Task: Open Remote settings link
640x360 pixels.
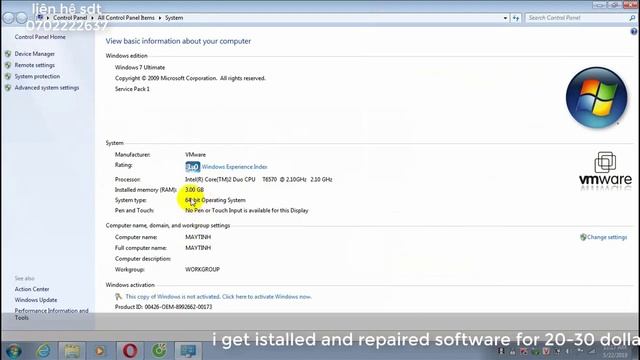Action: pos(35,65)
